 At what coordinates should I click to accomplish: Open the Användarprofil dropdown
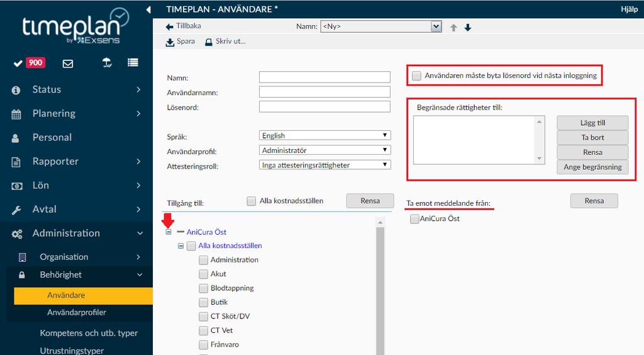(x=325, y=150)
